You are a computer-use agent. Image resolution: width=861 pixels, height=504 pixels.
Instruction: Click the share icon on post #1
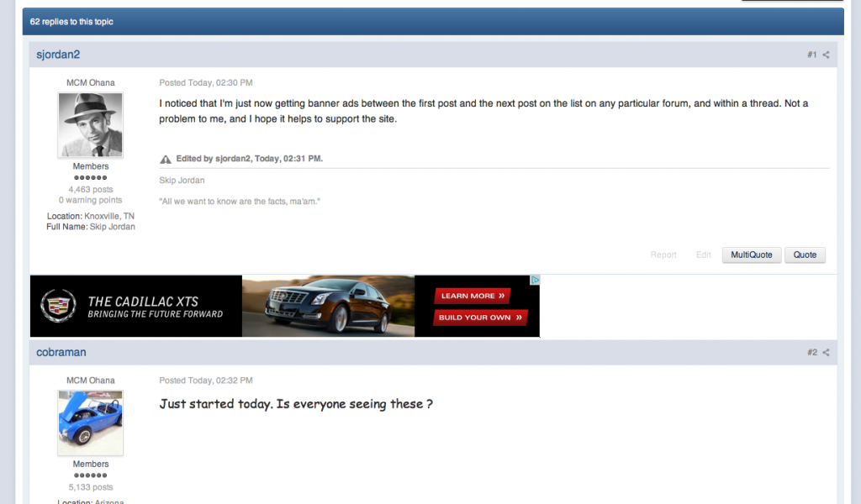(826, 55)
